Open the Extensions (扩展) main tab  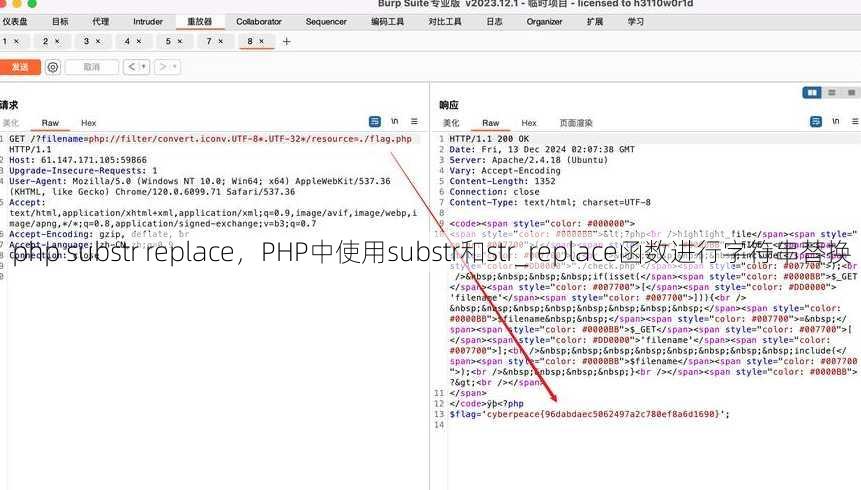click(595, 21)
